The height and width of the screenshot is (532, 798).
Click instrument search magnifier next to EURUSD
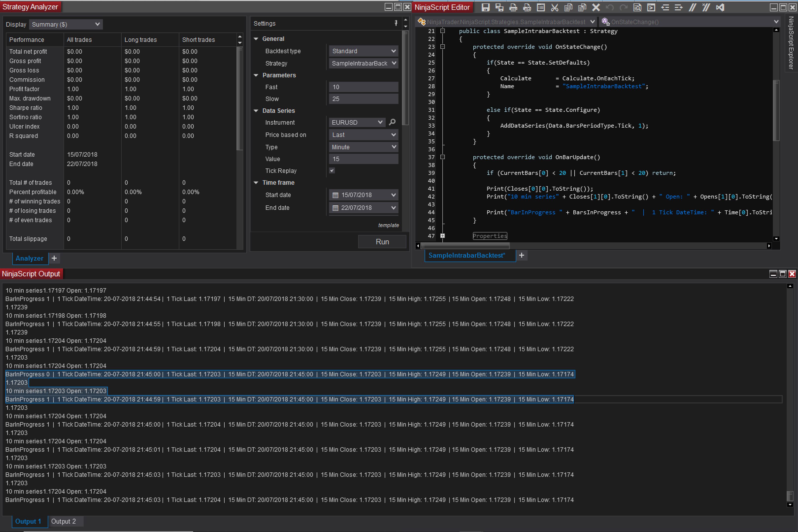(392, 122)
